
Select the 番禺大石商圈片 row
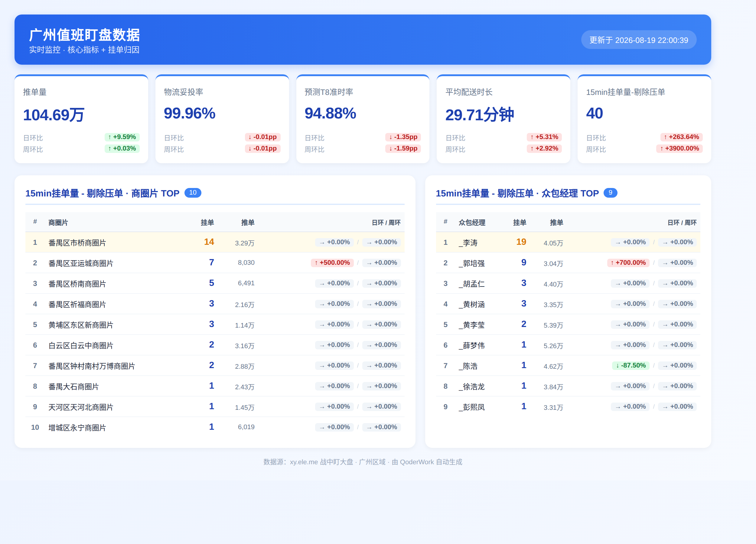[215, 386]
